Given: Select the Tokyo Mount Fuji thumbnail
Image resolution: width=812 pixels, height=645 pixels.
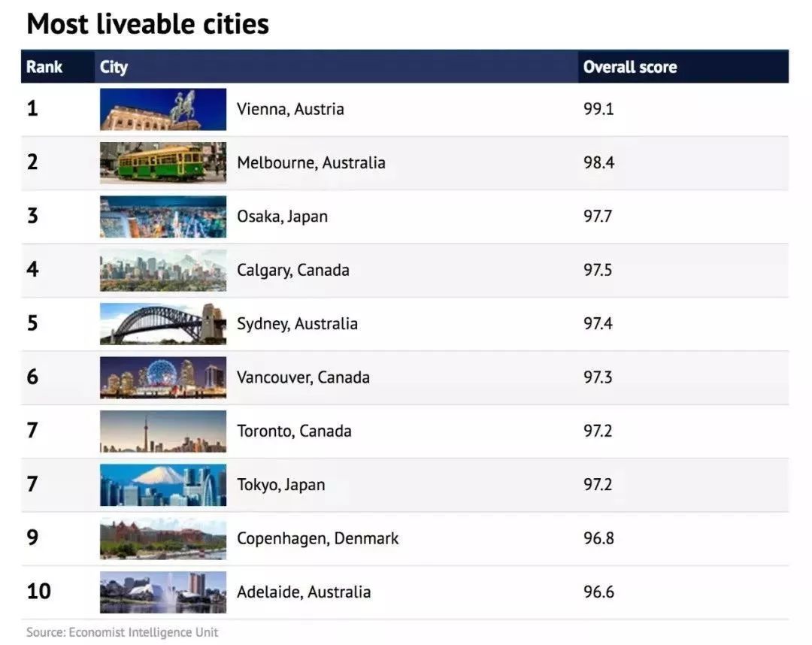Looking at the screenshot, I should pyautogui.click(x=163, y=485).
